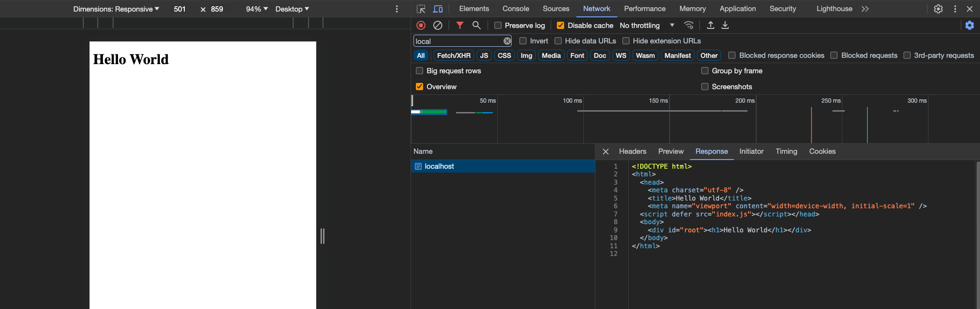The width and height of the screenshot is (980, 309).
Task: Enable Preserve log checkbox
Action: click(498, 26)
